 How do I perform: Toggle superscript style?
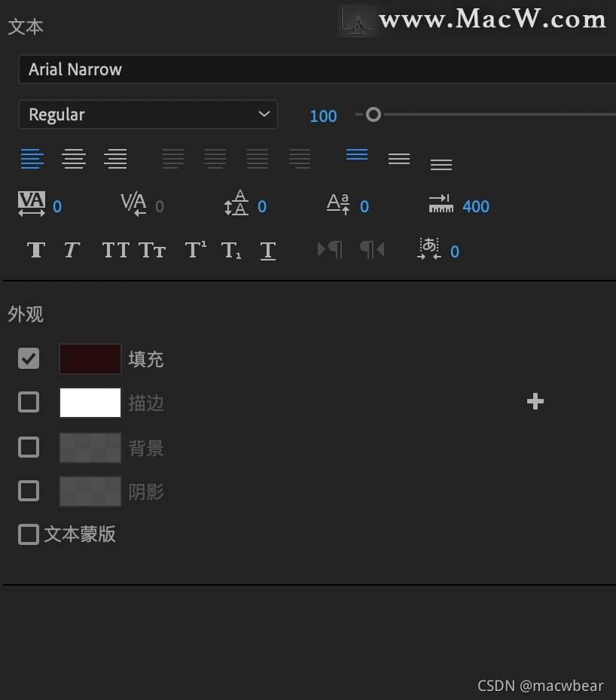click(x=196, y=249)
